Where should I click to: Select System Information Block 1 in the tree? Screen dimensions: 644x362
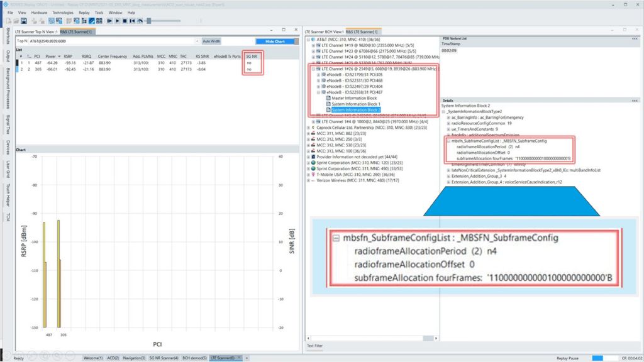[356, 104]
